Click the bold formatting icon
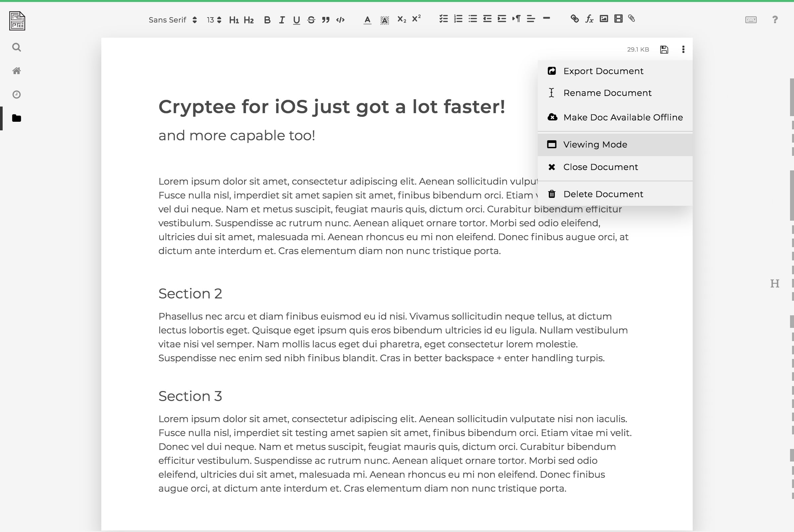Screen dimensions: 794x532 click(x=267, y=19)
